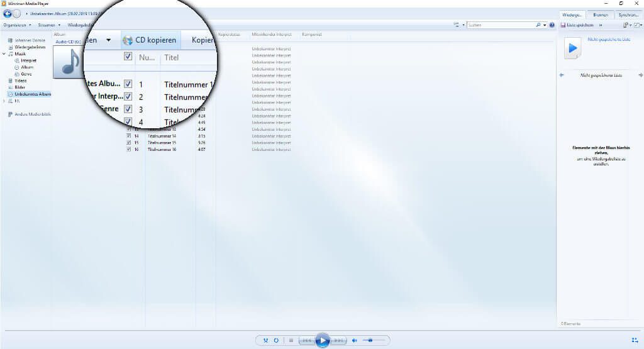Select Interpret under Musik
Viewport: 644px width, 349px height.
pos(25,60)
